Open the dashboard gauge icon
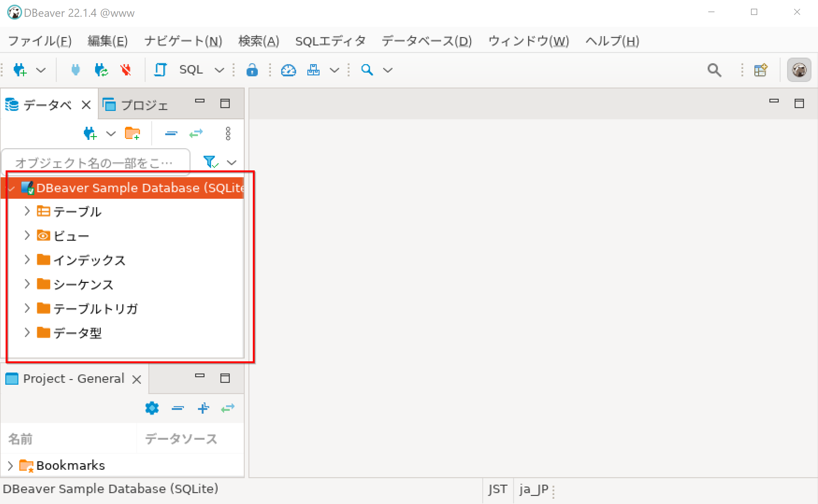 click(x=288, y=70)
